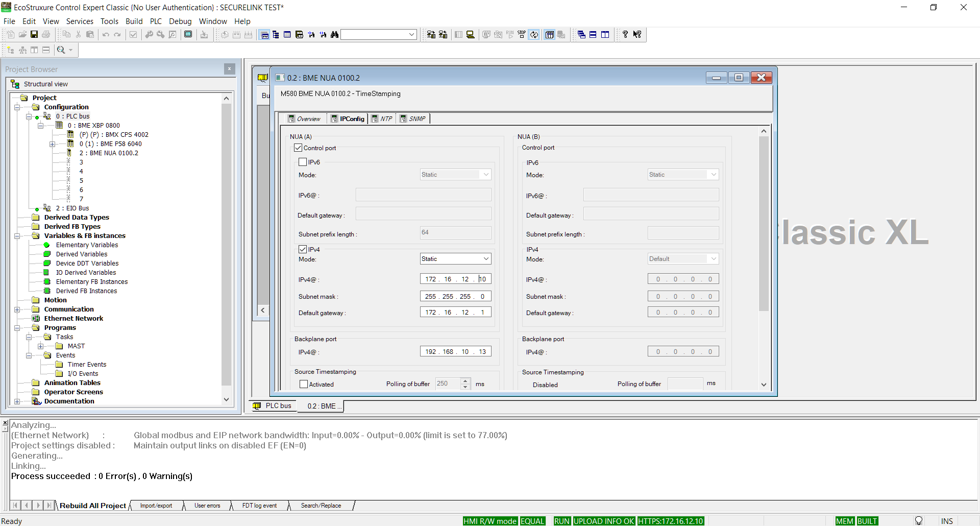The height and width of the screenshot is (526, 980).
Task: Expand the Documentation tree node
Action: 17,401
